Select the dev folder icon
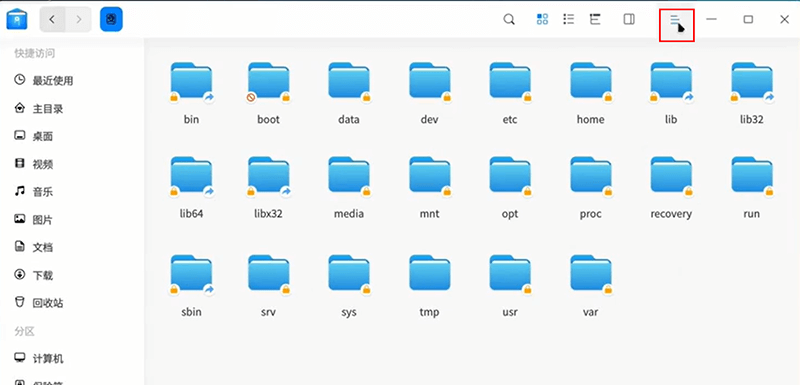Screen dimensions: 800x385 [x=430, y=82]
